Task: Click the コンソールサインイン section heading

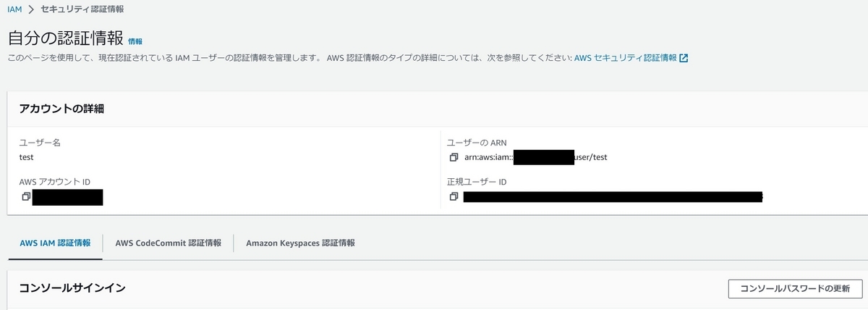Action: tap(72, 288)
